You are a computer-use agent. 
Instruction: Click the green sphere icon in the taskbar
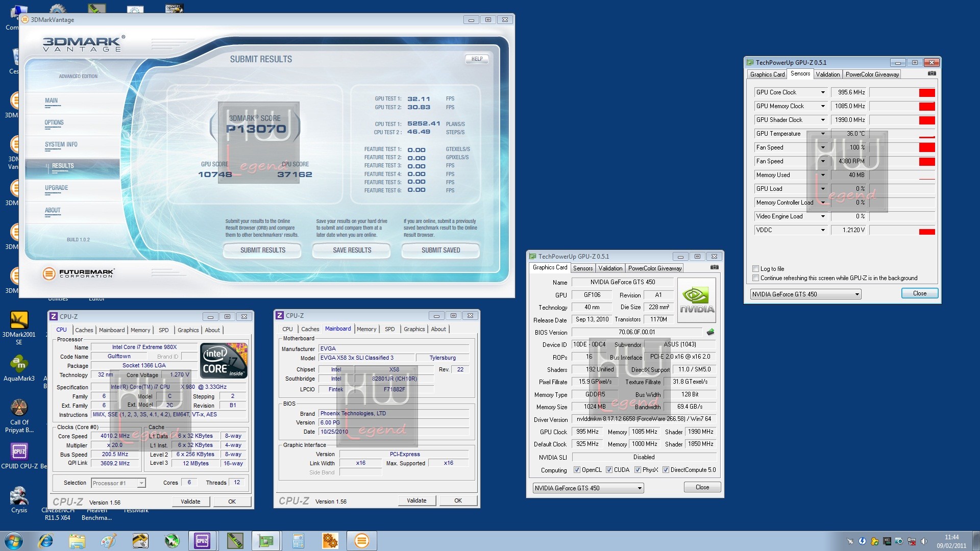point(171,541)
